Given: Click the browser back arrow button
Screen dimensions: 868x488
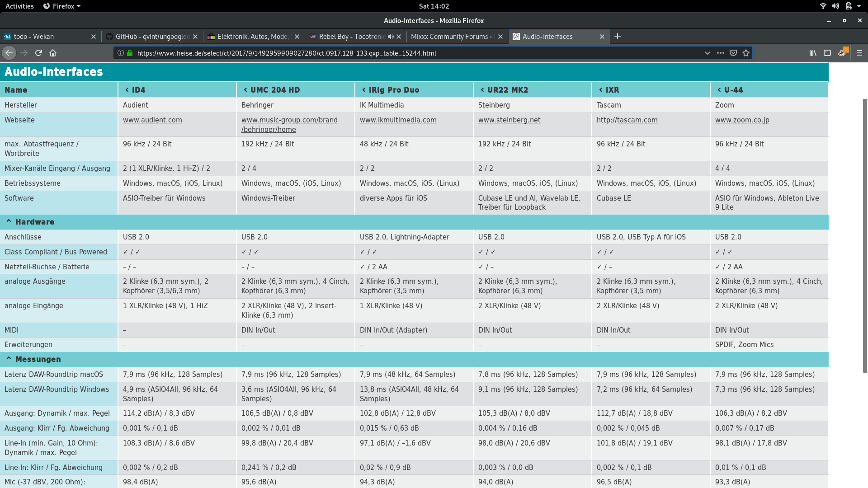Looking at the screenshot, I should [x=9, y=53].
